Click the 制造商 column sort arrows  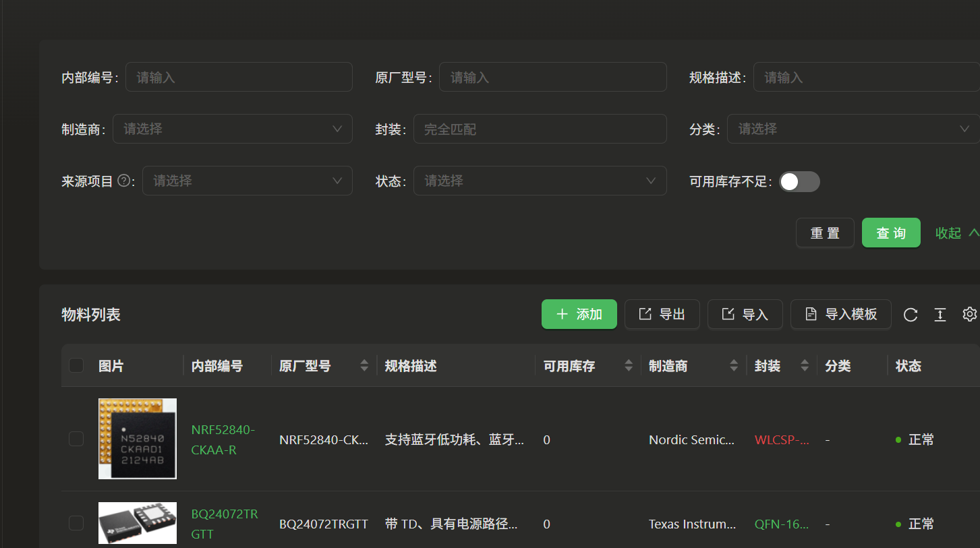tap(734, 366)
